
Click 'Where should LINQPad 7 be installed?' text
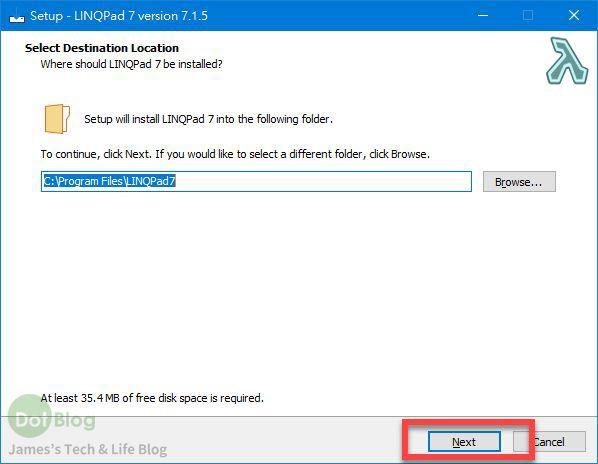132,64
